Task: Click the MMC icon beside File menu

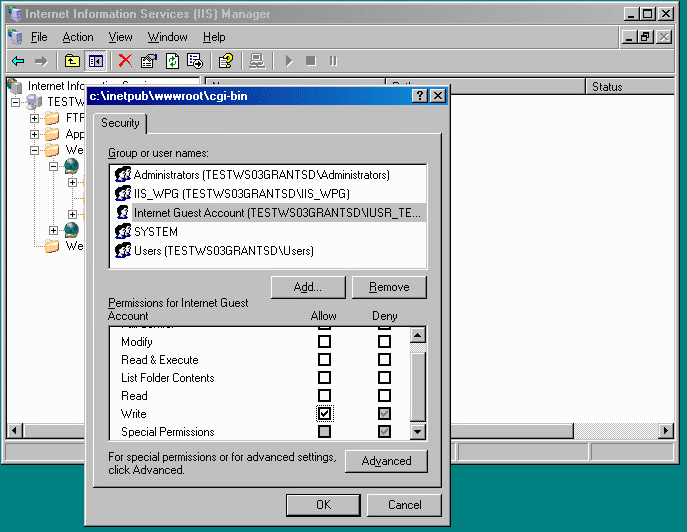Action: tap(15, 37)
